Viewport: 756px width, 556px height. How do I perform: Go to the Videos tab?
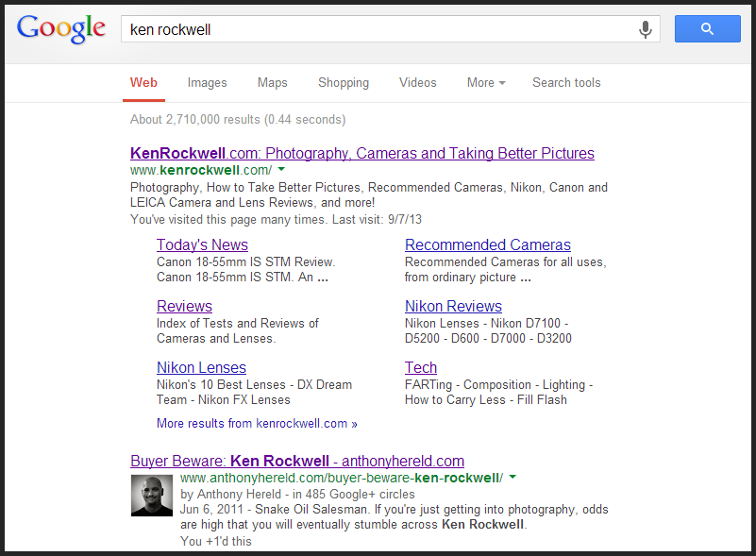coord(417,83)
